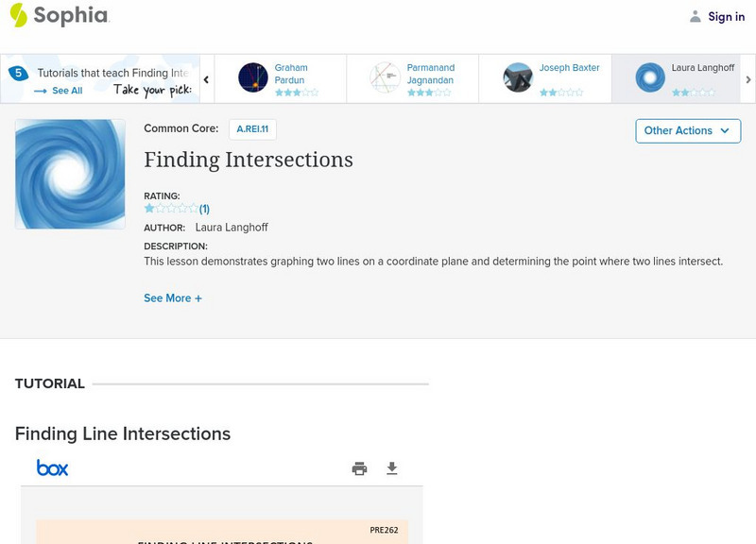This screenshot has height=544, width=756.
Task: Open the Other Actions dropdown
Action: click(687, 130)
